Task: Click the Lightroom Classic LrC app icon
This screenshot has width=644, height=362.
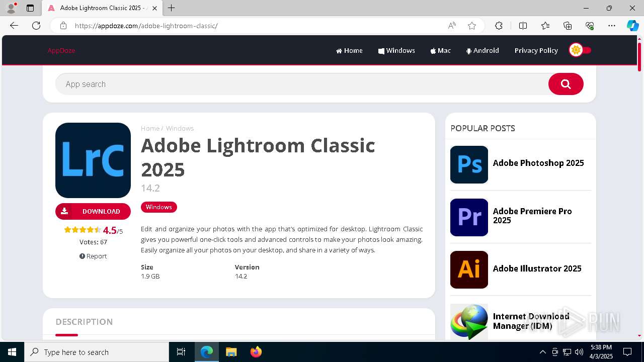Action: tap(93, 160)
